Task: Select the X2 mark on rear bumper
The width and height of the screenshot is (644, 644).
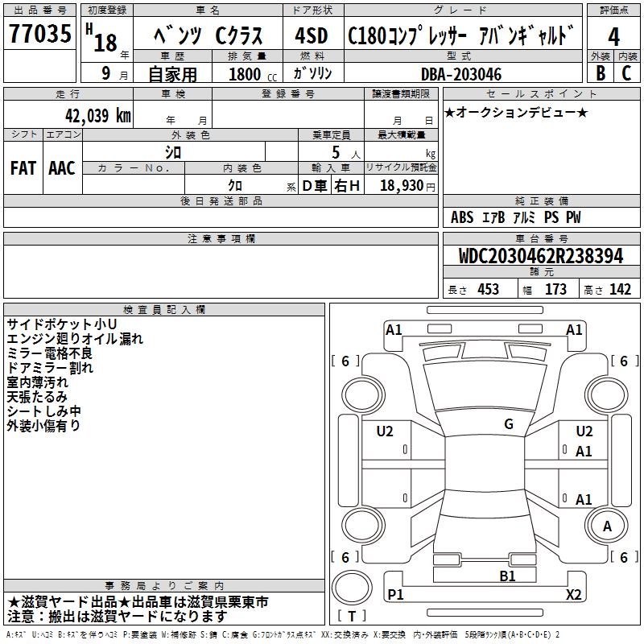Action: click(x=573, y=594)
